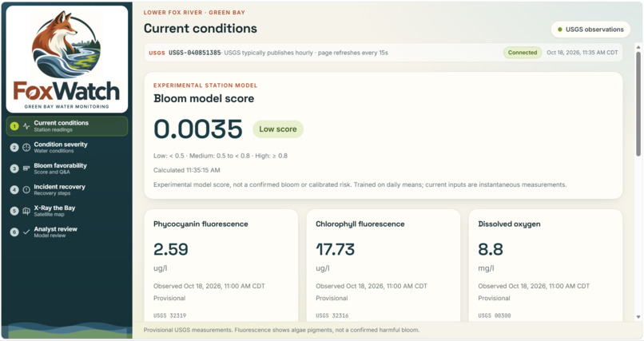Click the Bloom model score heading
Viewport: 644px width, 341px height.
(204, 98)
